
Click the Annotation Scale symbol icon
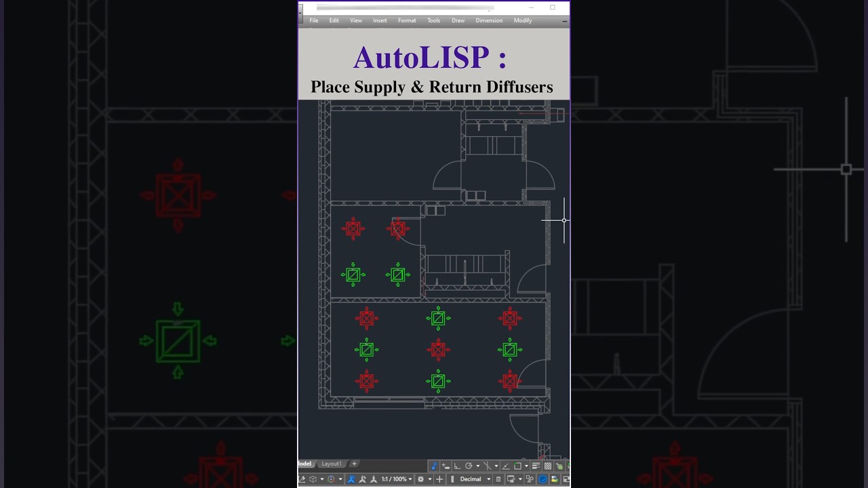(373, 479)
